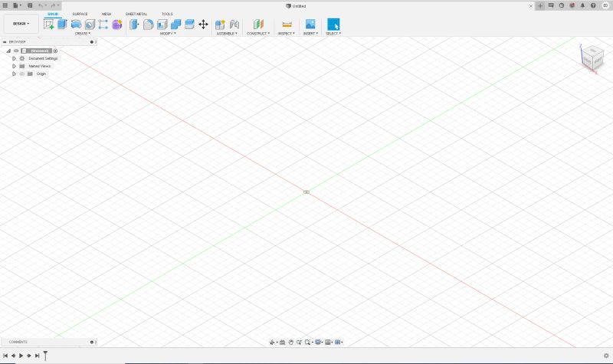
Task: Jump timeline to the beginning
Action: pyautogui.click(x=5, y=356)
